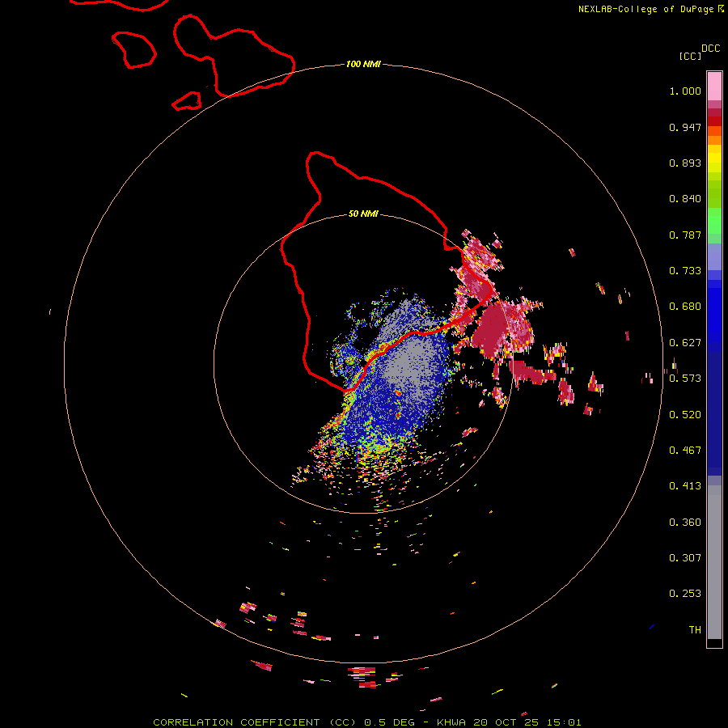
Task: Click the 100 NMI range ring label
Action: click(363, 64)
